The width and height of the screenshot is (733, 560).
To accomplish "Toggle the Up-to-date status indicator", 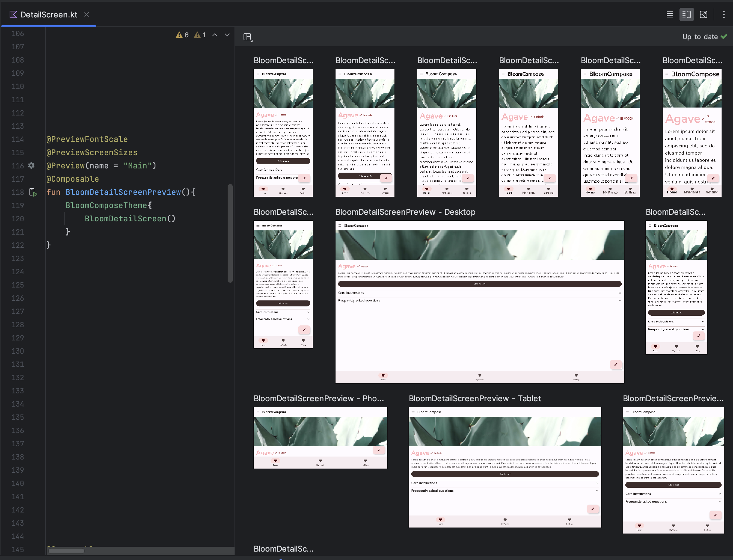I will click(704, 36).
